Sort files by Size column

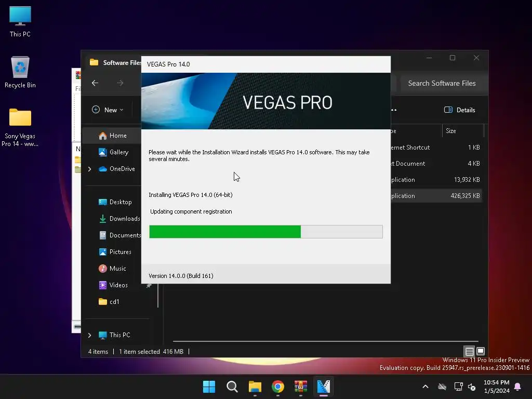pyautogui.click(x=463, y=131)
